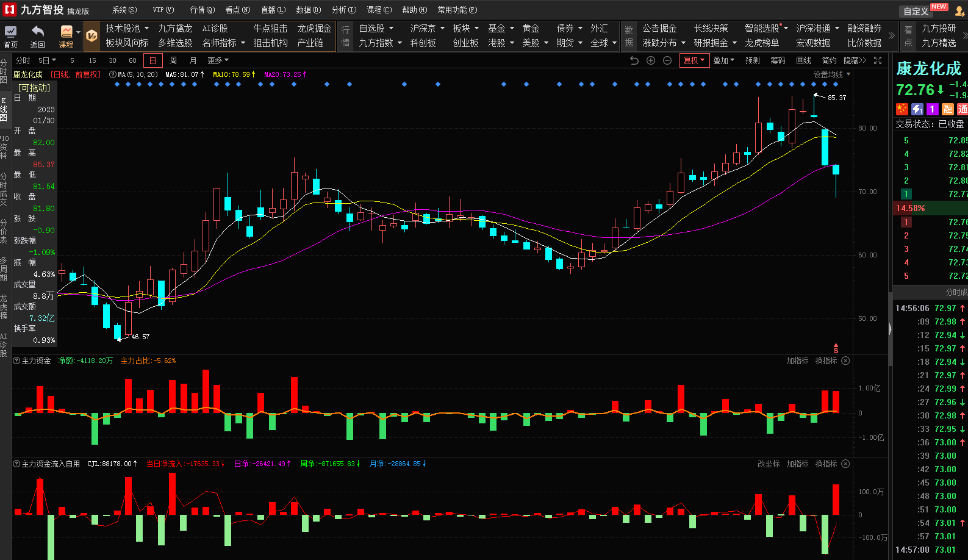Open the 名师指标 dropdown

coord(223,43)
